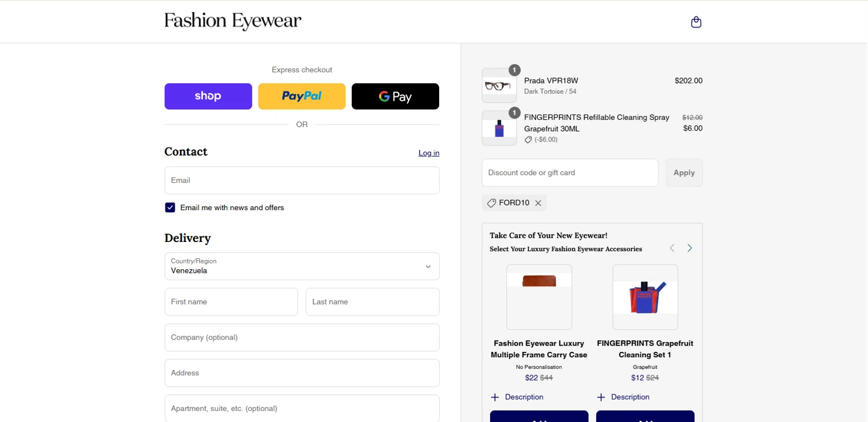Uncheck Email me with news and offers
Viewport: 868px width, 422px height.
(x=170, y=208)
